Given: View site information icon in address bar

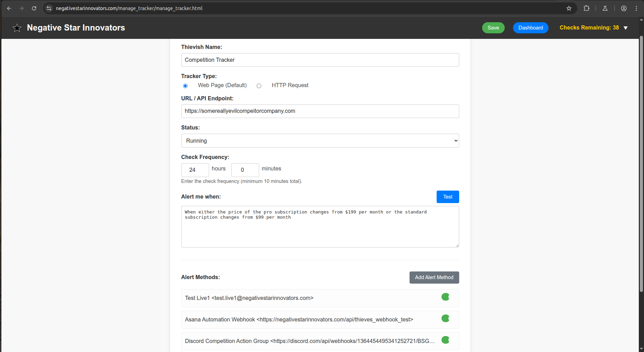Looking at the screenshot, I should 49,8.
